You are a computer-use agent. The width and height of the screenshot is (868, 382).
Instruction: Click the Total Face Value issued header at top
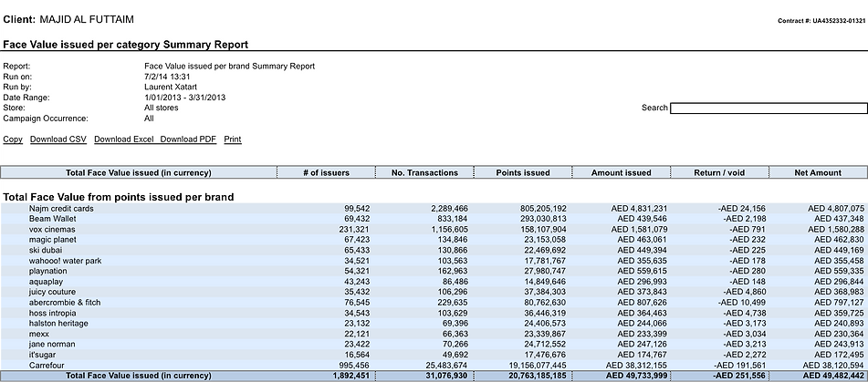(x=139, y=172)
